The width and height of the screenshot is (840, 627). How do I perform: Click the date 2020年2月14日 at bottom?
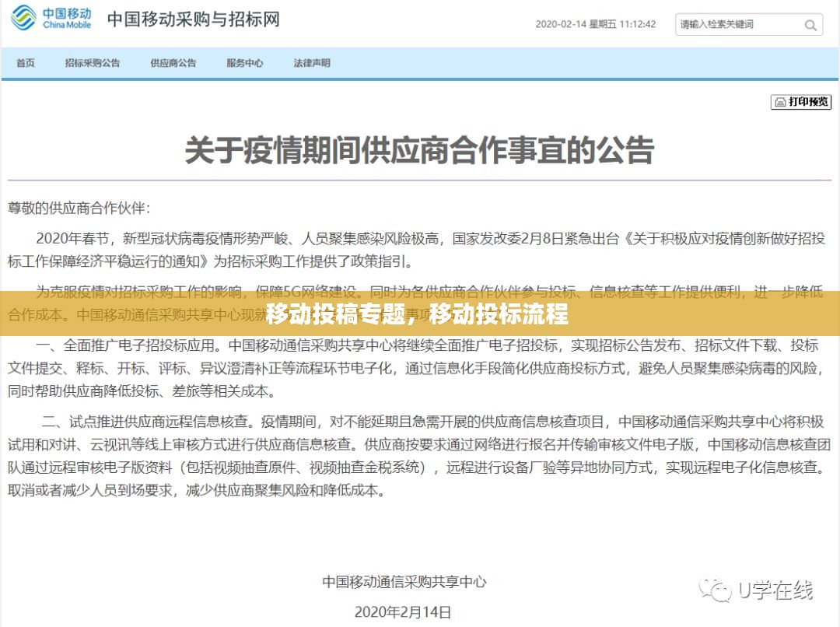point(403,611)
